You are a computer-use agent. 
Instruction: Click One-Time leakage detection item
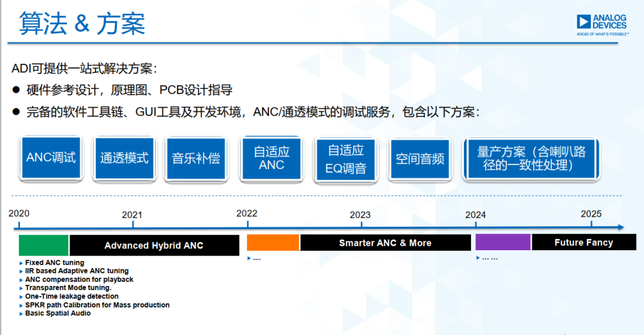(x=72, y=296)
